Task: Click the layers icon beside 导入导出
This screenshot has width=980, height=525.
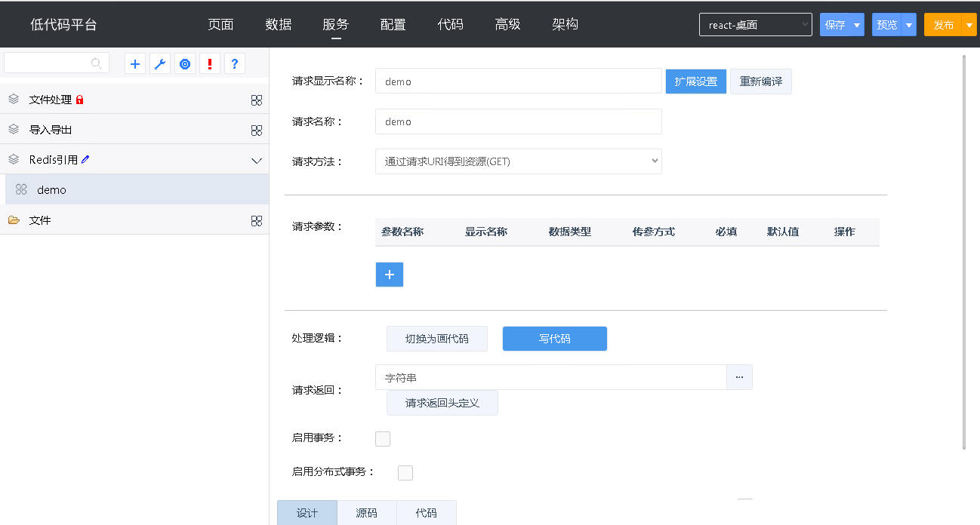Action: (14, 129)
